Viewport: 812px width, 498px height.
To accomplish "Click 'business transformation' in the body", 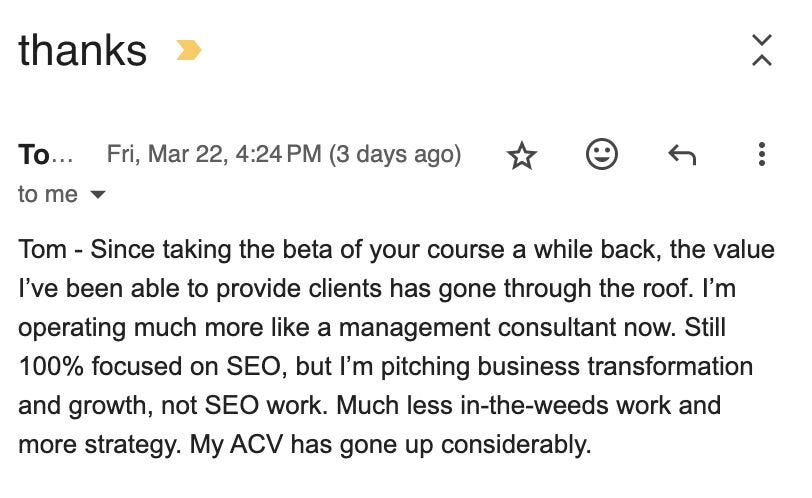I will tap(615, 366).
